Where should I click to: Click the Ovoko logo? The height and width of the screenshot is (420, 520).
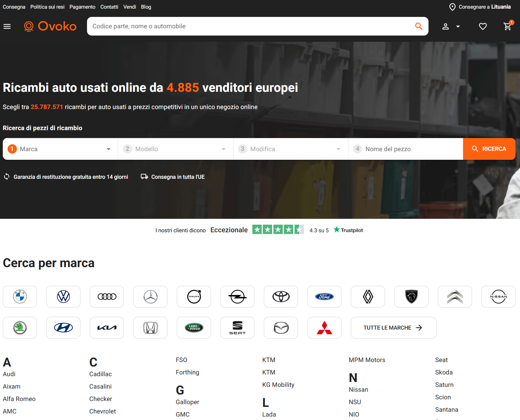point(50,26)
